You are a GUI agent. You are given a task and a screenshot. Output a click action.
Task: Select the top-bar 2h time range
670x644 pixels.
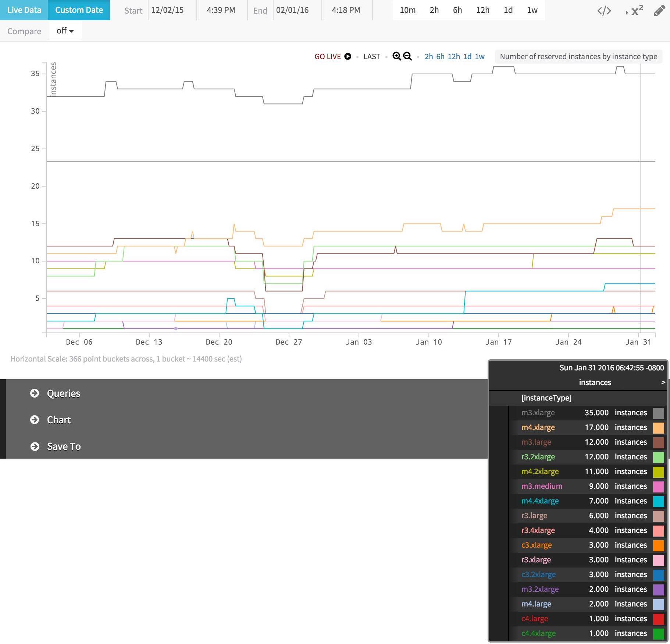[434, 10]
